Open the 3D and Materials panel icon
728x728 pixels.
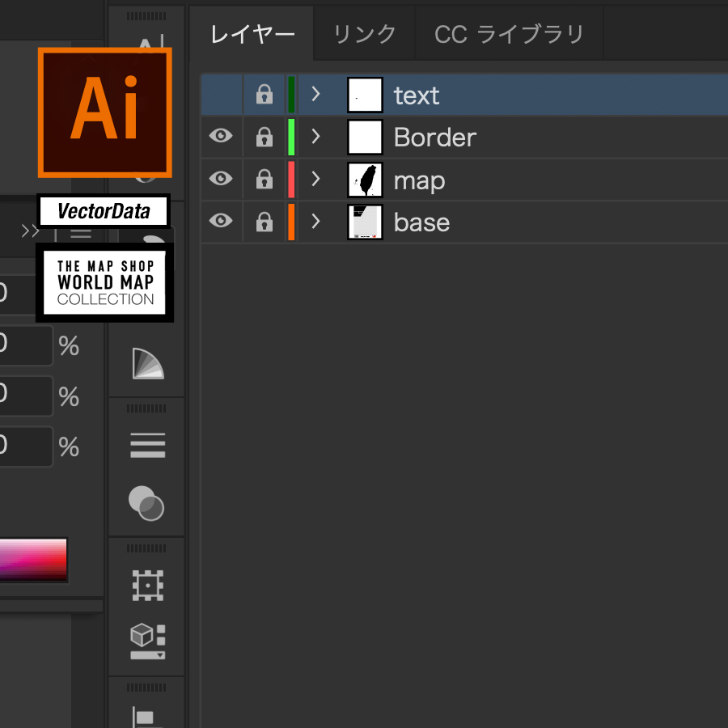(x=148, y=641)
